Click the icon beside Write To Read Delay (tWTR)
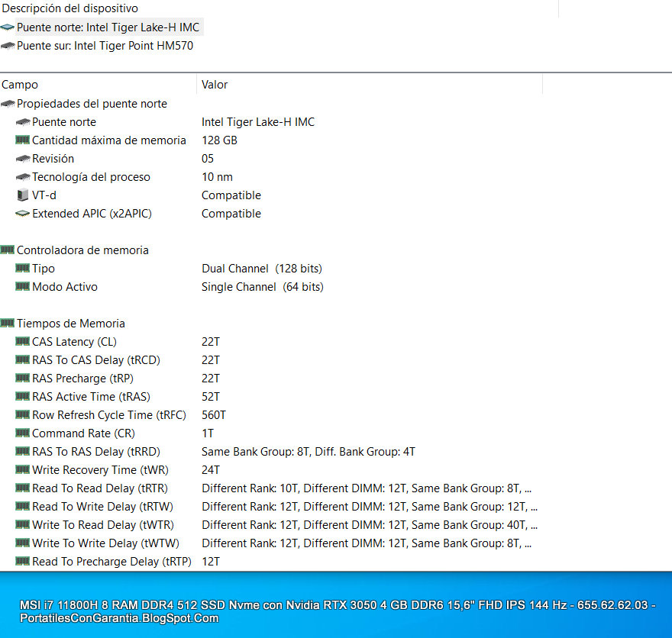672x638 pixels. (x=23, y=524)
